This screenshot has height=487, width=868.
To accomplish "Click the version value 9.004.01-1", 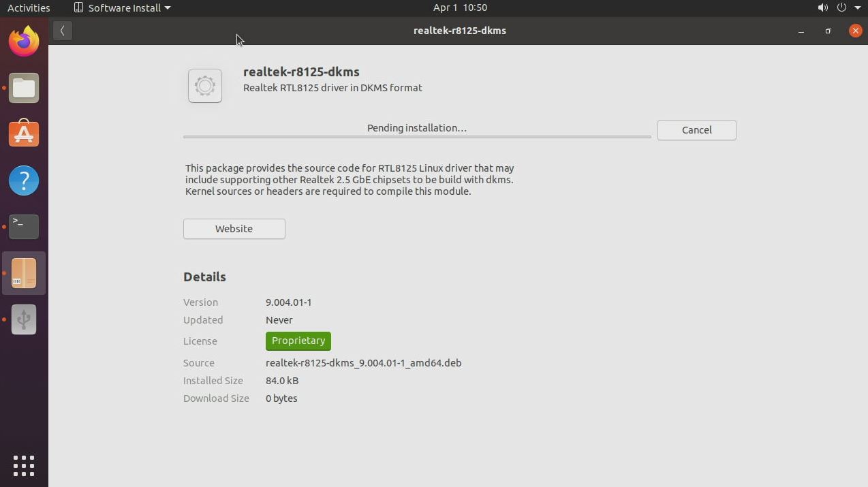I will coord(289,302).
